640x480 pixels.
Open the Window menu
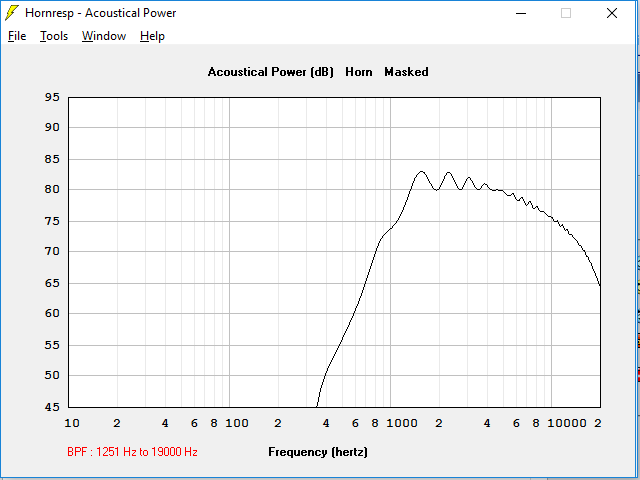[104, 36]
